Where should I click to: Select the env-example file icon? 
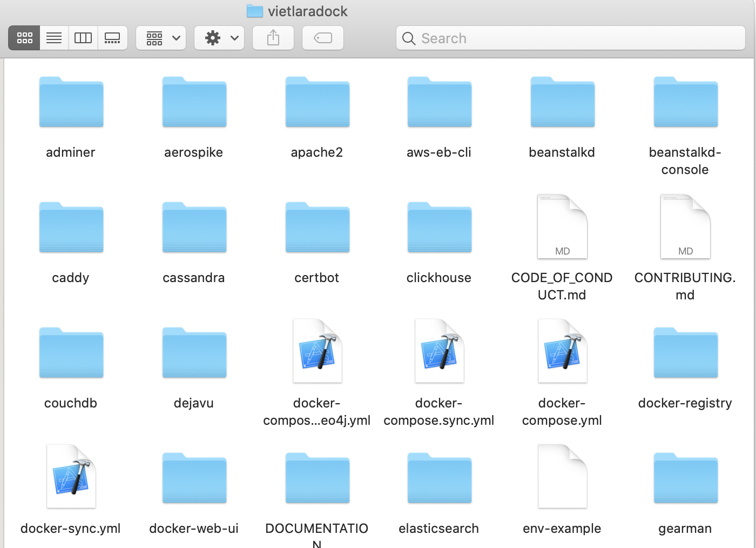562,476
